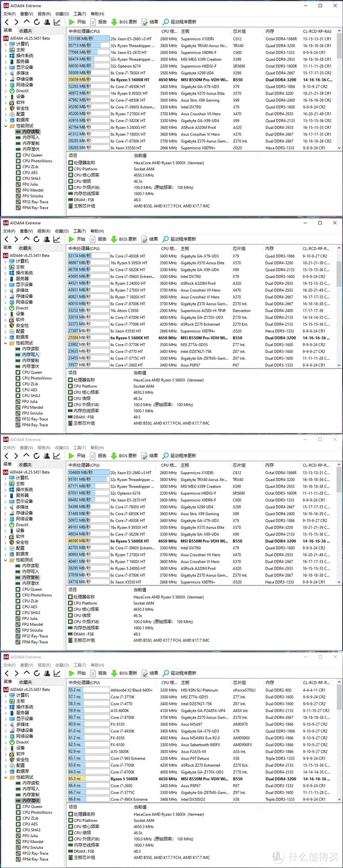Click the Back arrow in the top window toolbar
This screenshot has width=343, height=868.
click(6, 22)
